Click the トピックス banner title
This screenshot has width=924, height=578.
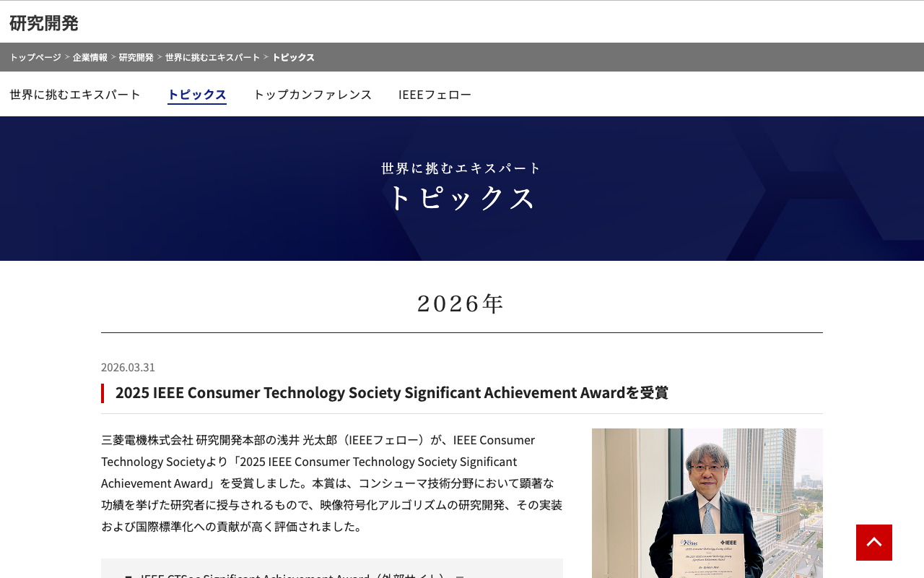[462, 198]
